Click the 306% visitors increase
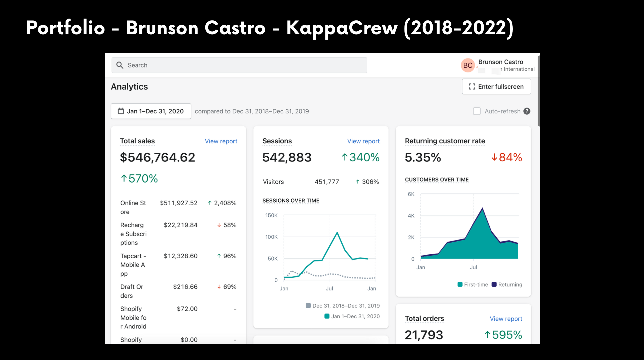Image resolution: width=644 pixels, height=360 pixels. tap(367, 182)
